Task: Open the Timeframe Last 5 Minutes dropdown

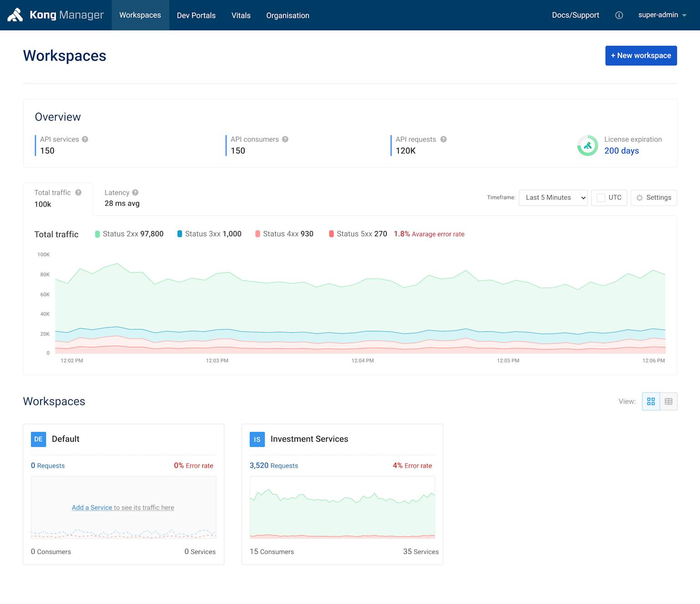Action: pos(553,198)
